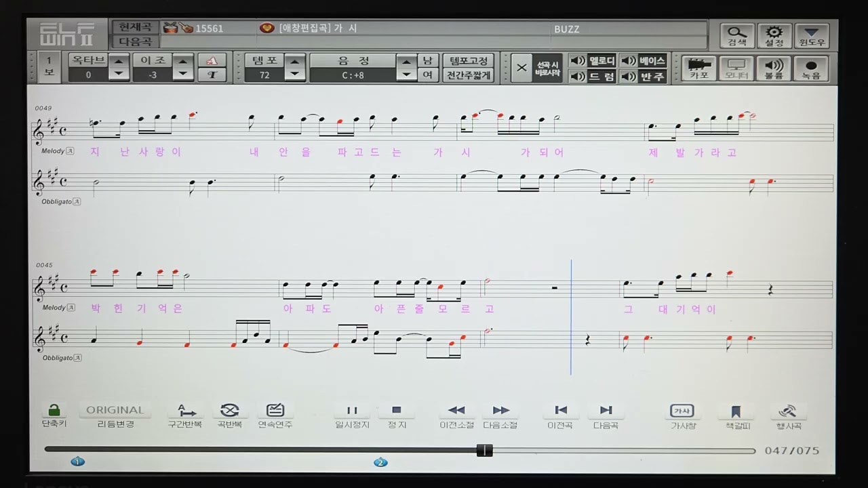The height and width of the screenshot is (488, 868).
Task: Click the playback progress slider handle
Action: [484, 450]
